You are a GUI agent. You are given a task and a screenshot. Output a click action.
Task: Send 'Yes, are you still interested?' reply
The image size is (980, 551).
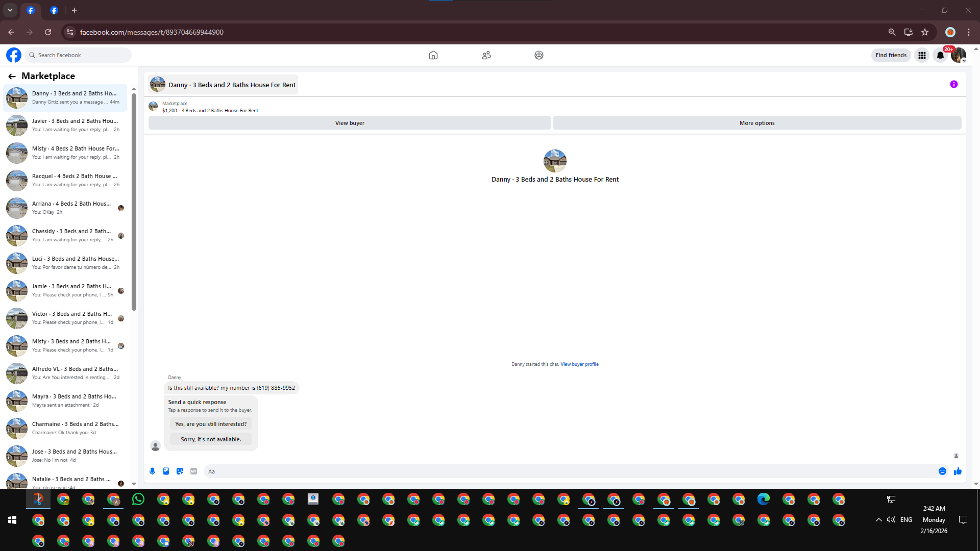click(210, 424)
